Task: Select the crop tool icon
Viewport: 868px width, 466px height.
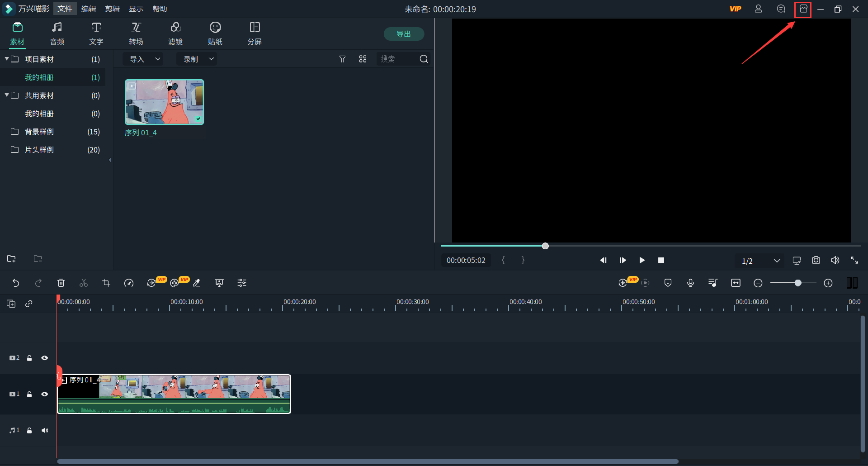Action: (106, 283)
